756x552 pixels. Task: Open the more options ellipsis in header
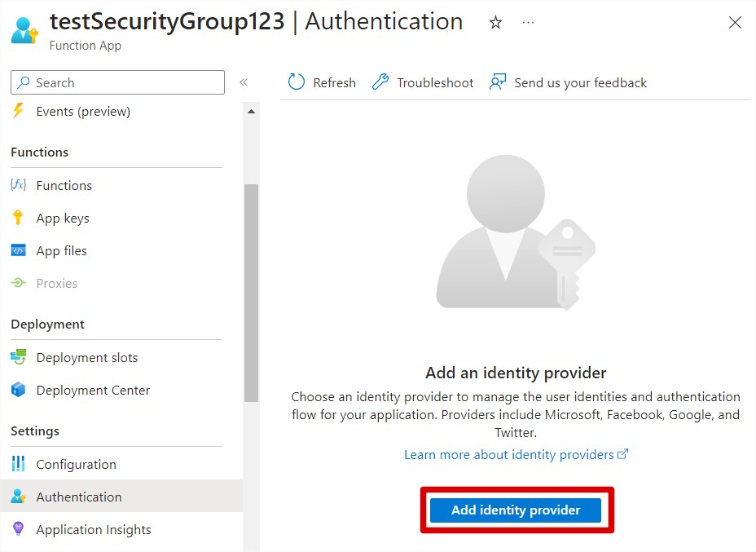click(x=528, y=23)
